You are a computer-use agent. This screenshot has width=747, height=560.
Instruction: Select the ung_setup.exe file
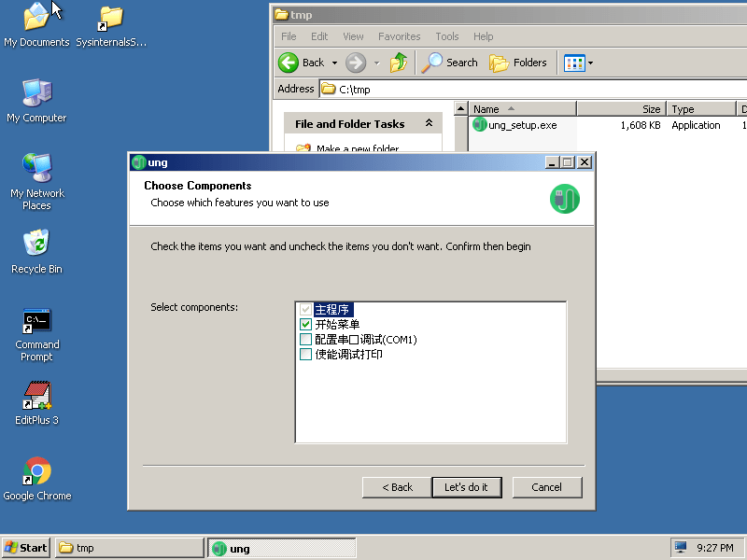[x=522, y=125]
